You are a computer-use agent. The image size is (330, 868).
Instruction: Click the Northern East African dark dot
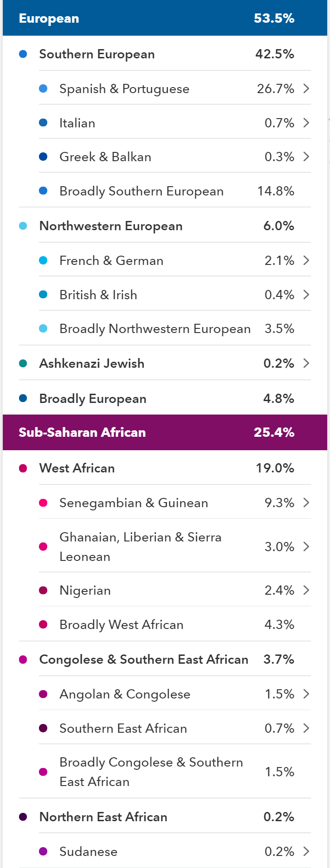pyautogui.click(x=23, y=817)
